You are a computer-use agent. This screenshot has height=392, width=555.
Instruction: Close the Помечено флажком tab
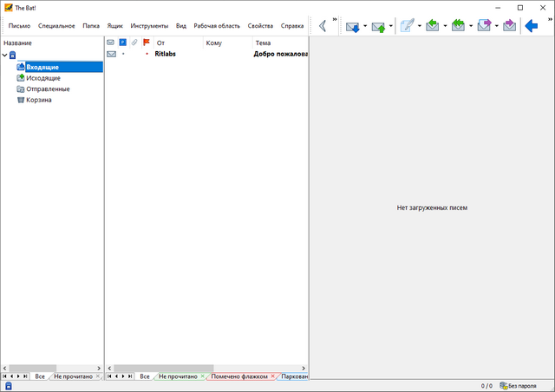click(272, 376)
